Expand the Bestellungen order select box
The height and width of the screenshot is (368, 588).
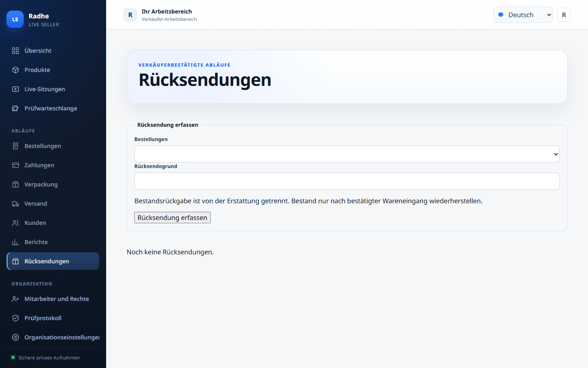347,154
